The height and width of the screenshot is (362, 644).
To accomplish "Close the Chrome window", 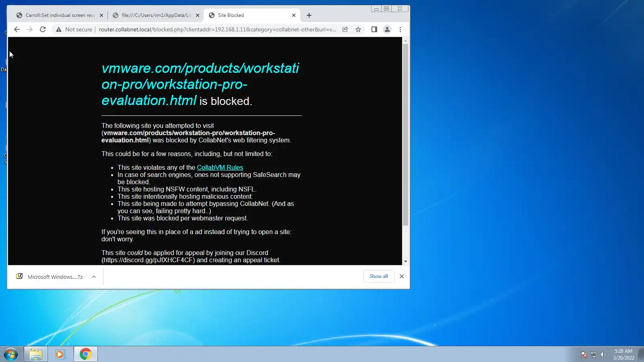I will (400, 8).
